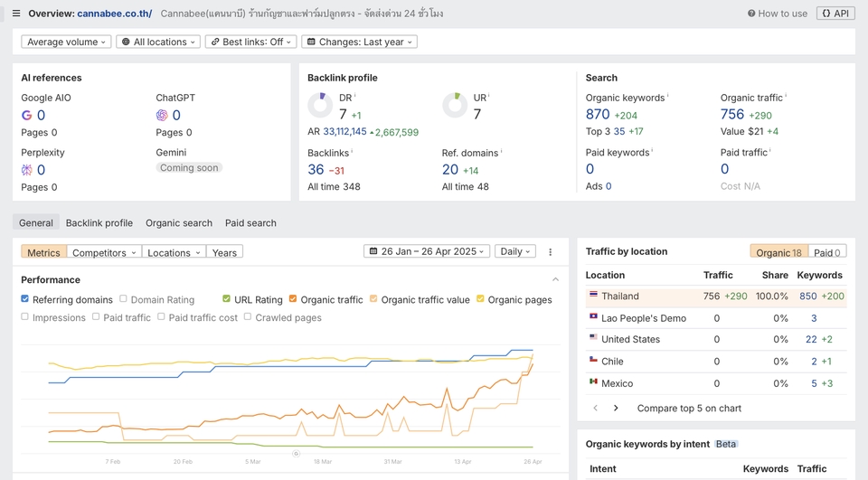The height and width of the screenshot is (480, 868).
Task: Click the UR donut chart icon
Action: [455, 105]
